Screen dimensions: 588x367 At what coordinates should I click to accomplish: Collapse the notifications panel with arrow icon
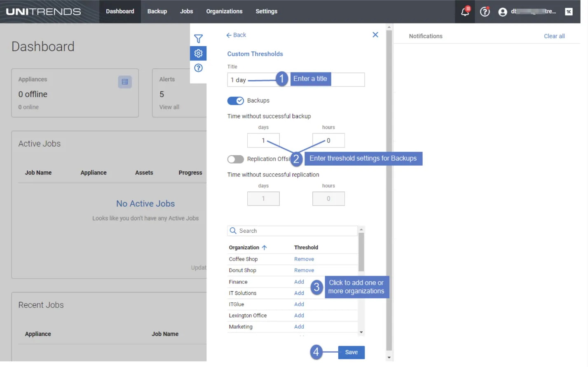pyautogui.click(x=569, y=12)
